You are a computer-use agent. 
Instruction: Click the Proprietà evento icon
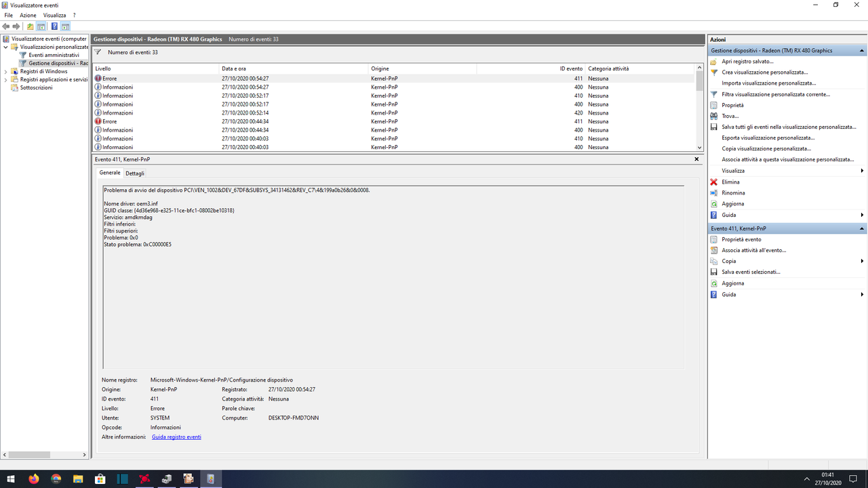[713, 239]
